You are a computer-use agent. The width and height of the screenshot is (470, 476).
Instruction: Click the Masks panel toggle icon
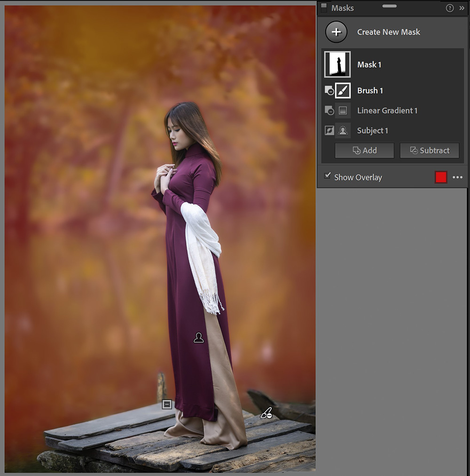pos(324,8)
